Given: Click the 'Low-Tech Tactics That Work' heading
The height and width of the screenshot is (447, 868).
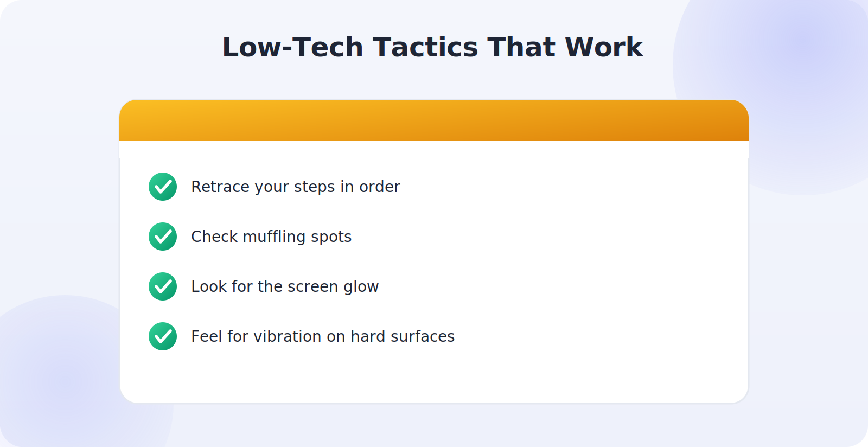Looking at the screenshot, I should tap(433, 47).
